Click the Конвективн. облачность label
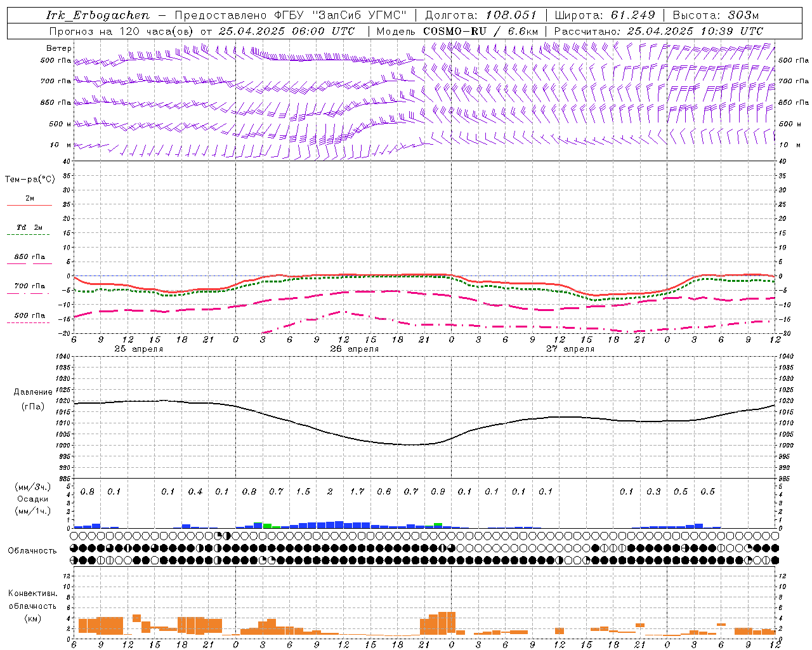The image size is (812, 650). [x=32, y=600]
